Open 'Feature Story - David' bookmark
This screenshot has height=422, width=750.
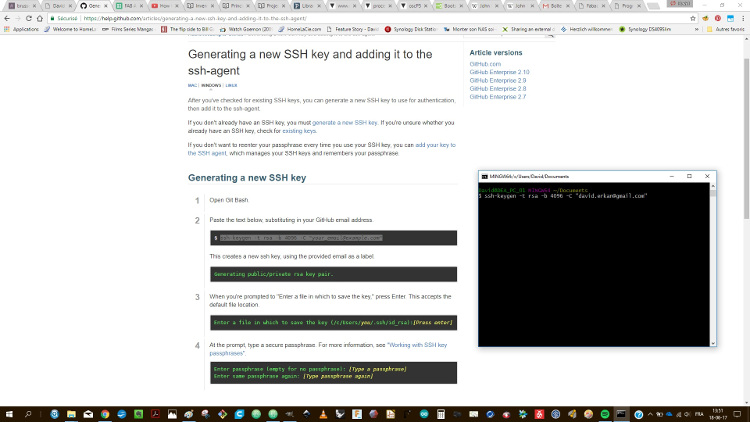pyautogui.click(x=353, y=29)
